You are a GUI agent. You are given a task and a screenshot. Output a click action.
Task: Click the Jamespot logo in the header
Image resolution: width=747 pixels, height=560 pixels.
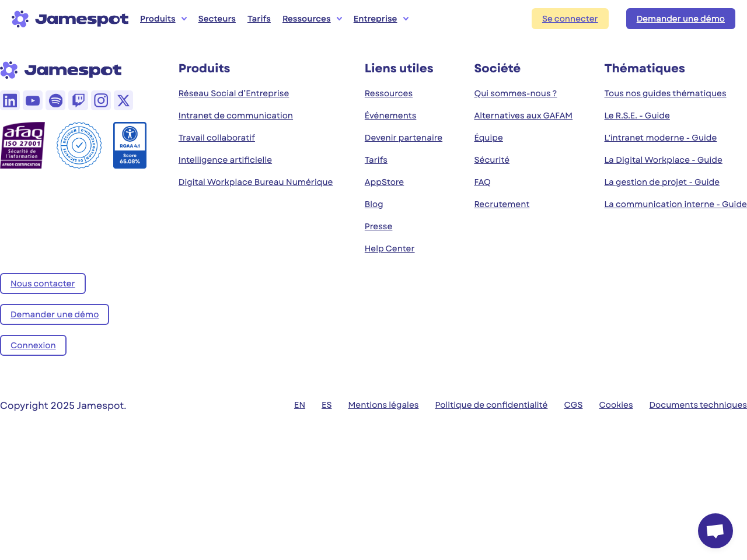coord(70,18)
